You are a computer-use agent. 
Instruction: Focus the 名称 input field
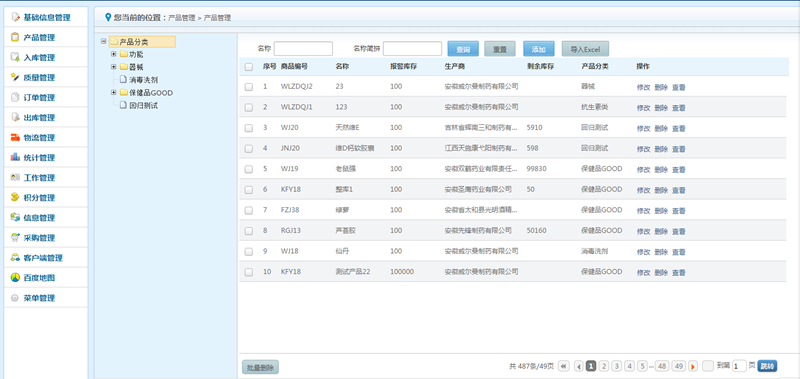303,48
